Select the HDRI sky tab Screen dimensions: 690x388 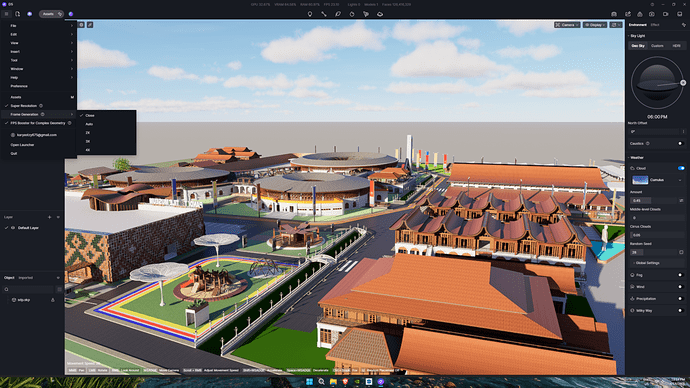click(676, 46)
